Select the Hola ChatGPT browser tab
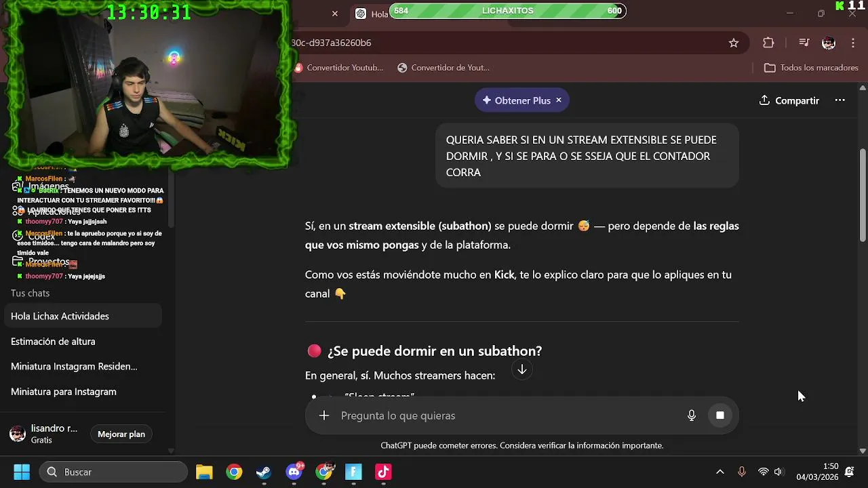 point(371,14)
